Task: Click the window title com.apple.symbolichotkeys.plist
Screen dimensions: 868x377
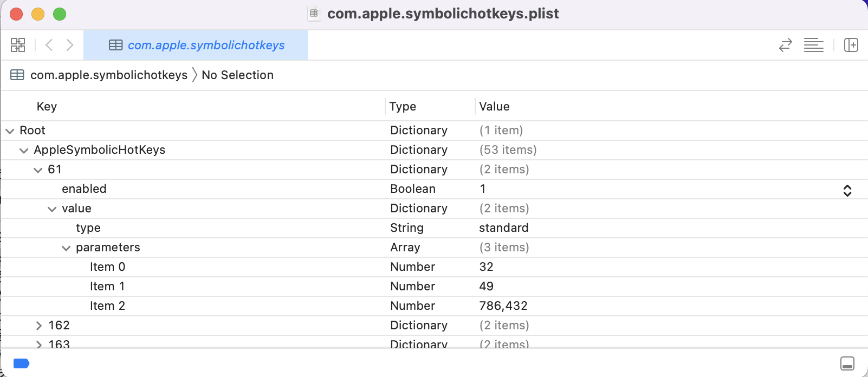Action: pyautogui.click(x=443, y=14)
